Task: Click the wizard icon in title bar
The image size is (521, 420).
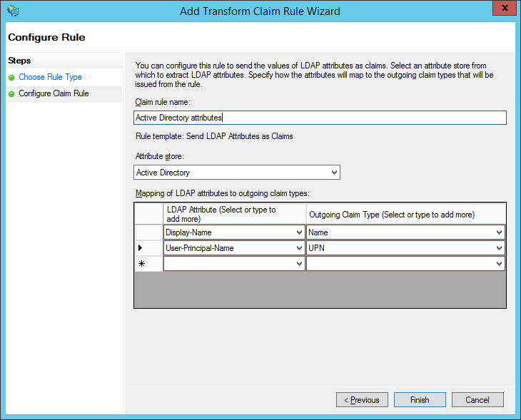Action: coord(12,11)
